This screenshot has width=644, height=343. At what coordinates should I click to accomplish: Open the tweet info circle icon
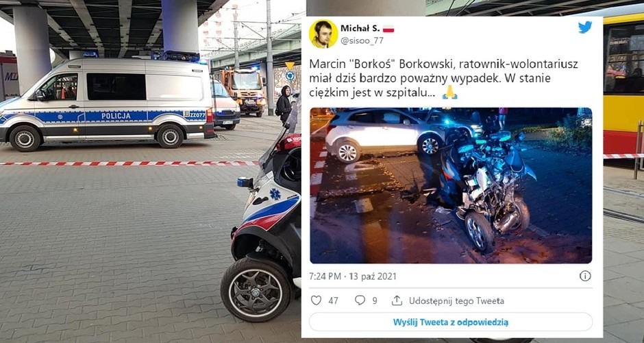(x=585, y=276)
